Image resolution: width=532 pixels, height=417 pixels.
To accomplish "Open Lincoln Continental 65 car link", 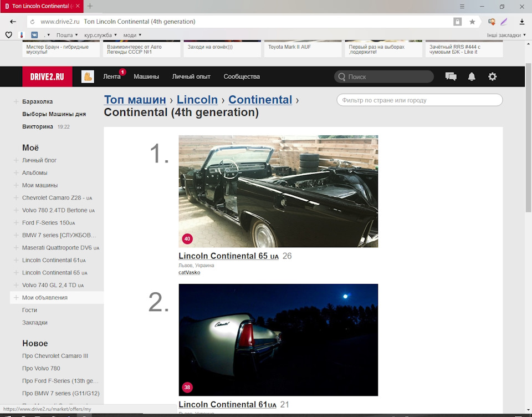I will (x=228, y=256).
